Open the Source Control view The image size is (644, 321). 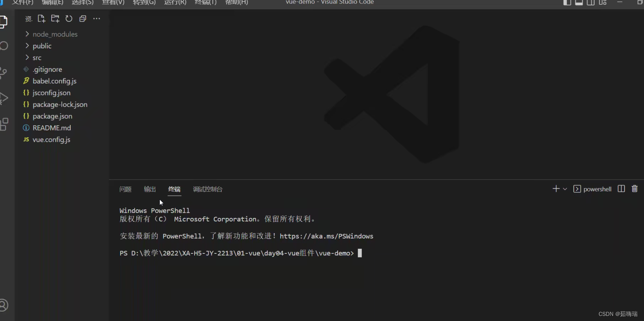click(4, 73)
